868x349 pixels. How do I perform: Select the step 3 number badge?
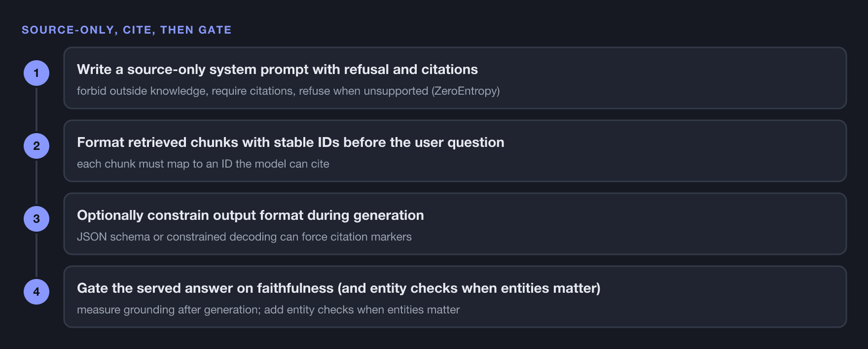coord(36,219)
